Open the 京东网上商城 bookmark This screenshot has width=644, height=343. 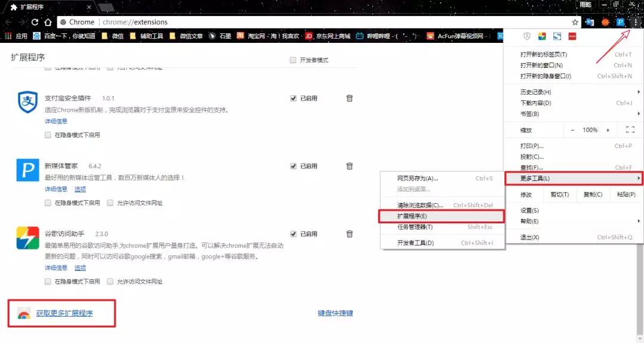[328, 36]
